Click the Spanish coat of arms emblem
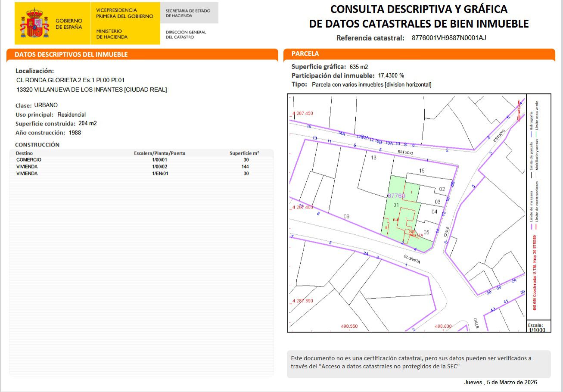This screenshot has width=563, height=392. pos(34,23)
